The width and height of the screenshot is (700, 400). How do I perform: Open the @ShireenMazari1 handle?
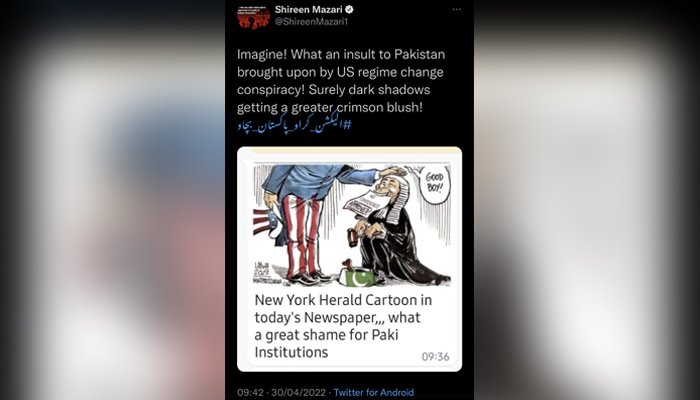311,21
